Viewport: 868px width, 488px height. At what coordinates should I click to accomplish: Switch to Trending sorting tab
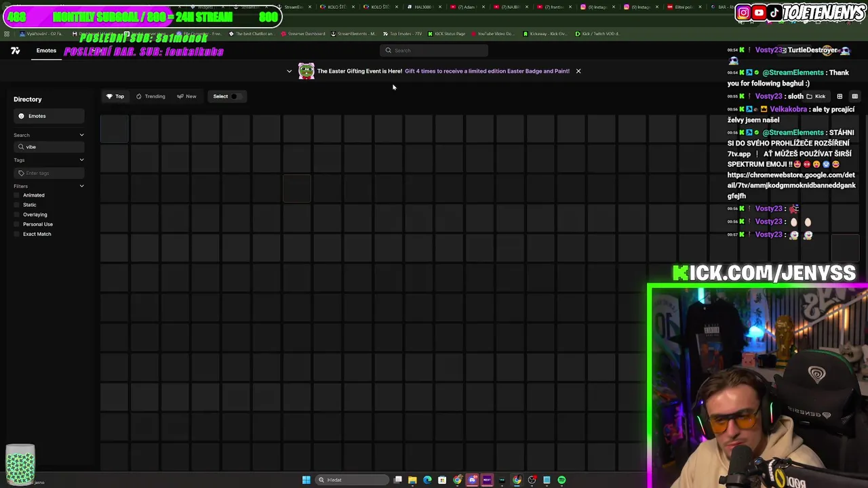(151, 96)
